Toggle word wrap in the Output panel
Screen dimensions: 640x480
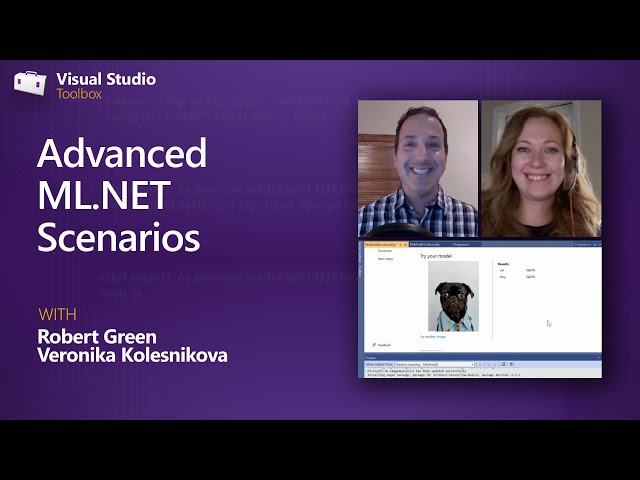coord(512,364)
